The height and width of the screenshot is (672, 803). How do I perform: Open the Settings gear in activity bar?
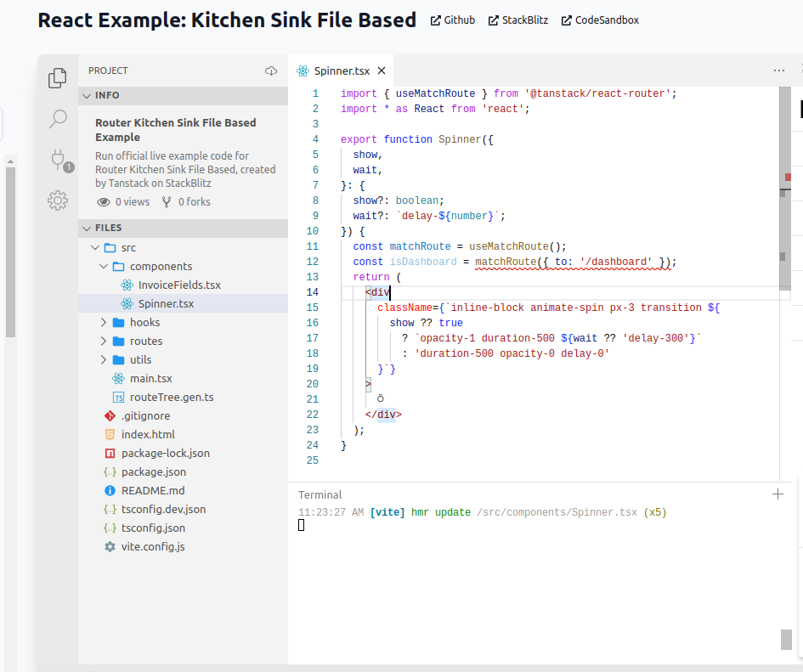click(58, 200)
